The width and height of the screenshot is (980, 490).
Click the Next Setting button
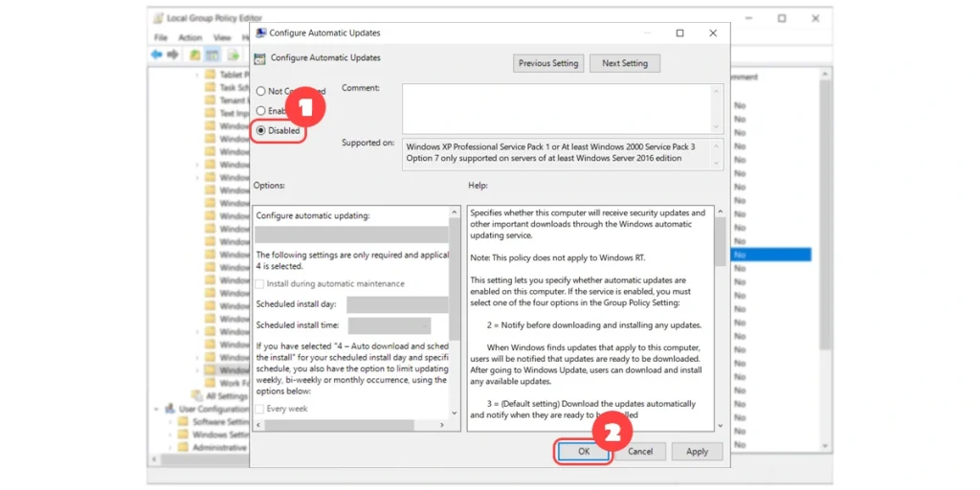(624, 63)
